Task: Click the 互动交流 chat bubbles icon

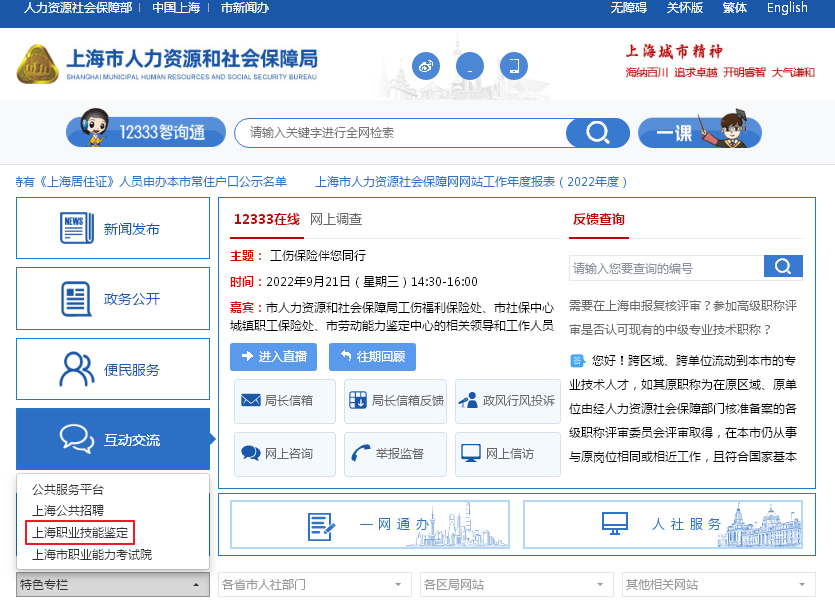Action: (x=77, y=439)
